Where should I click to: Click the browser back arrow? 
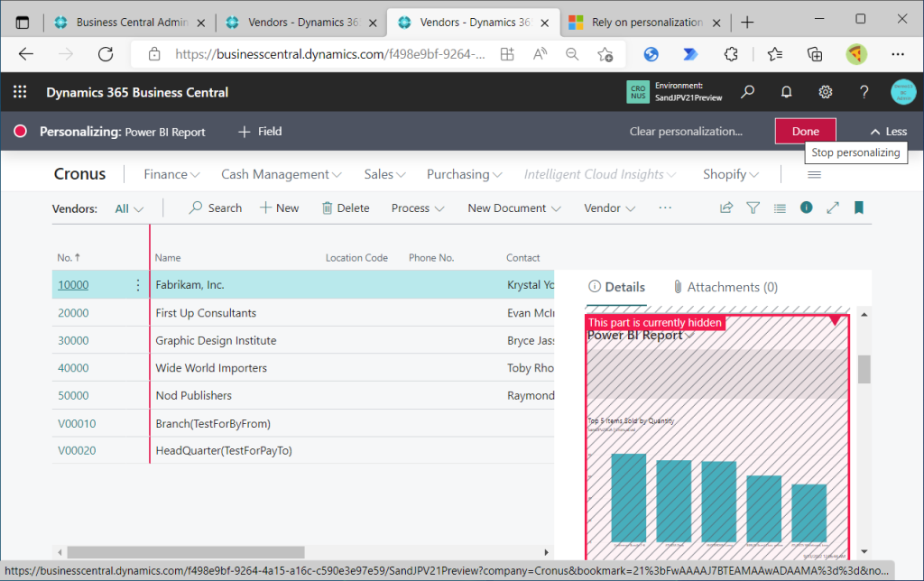pyautogui.click(x=26, y=54)
